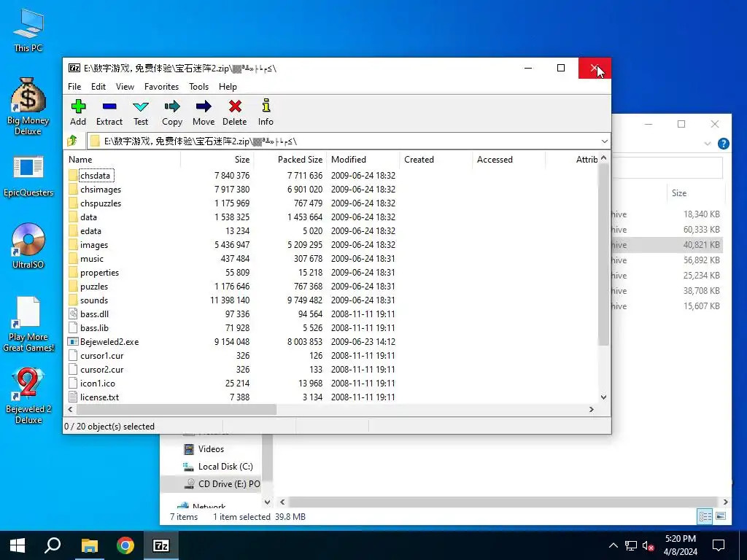Click vertical scrollbar thumb in file list

pos(603,254)
